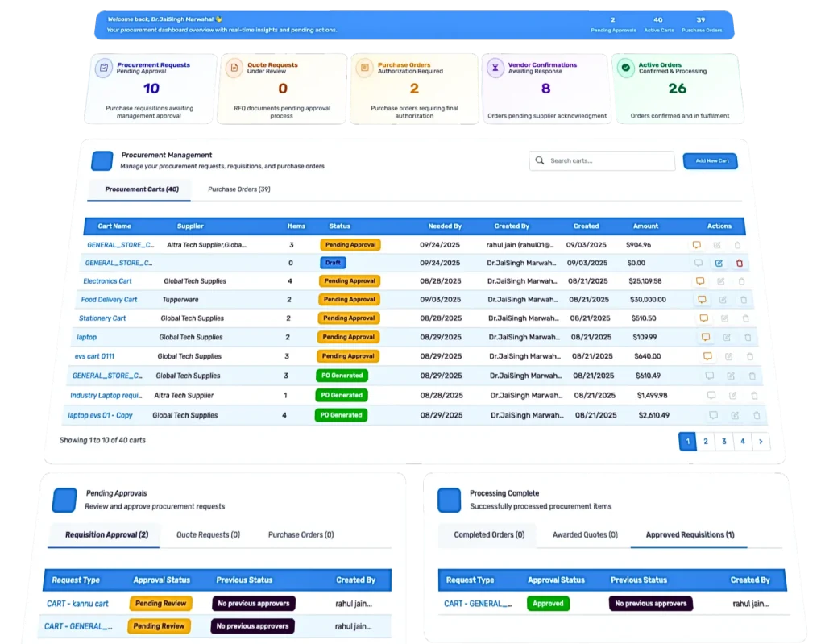Click comment icon for Electronics Cart row
The image size is (825, 644).
click(x=700, y=281)
